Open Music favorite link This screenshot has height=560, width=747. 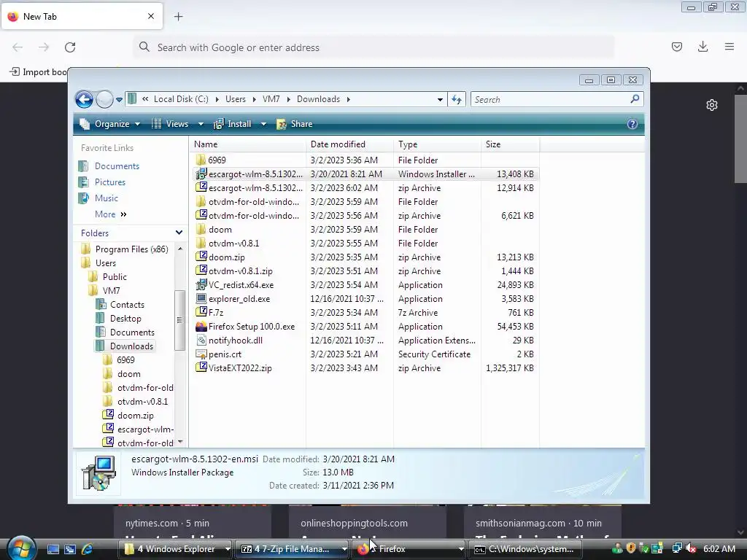coord(107,198)
